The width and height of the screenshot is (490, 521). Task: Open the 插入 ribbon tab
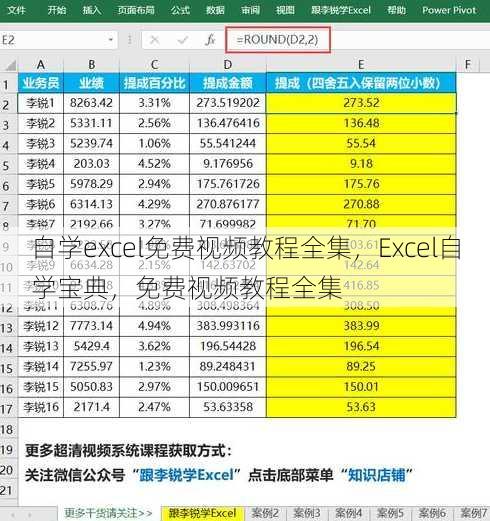pos(92,10)
